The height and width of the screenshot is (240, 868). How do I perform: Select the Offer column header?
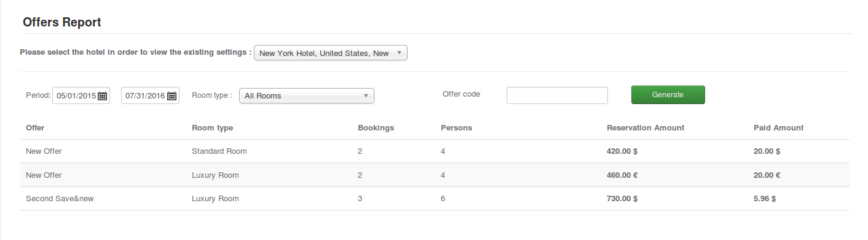coord(35,128)
